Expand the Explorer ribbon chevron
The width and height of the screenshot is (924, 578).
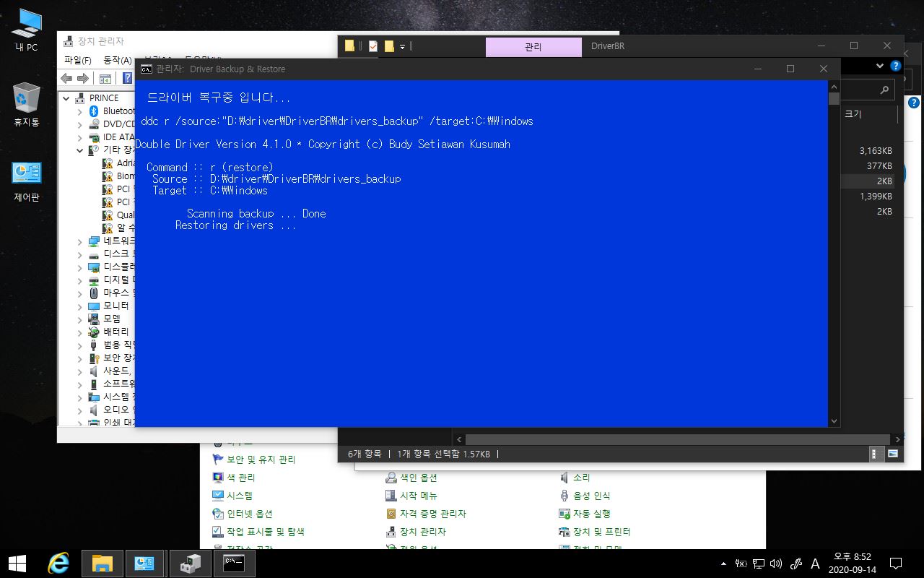click(880, 65)
